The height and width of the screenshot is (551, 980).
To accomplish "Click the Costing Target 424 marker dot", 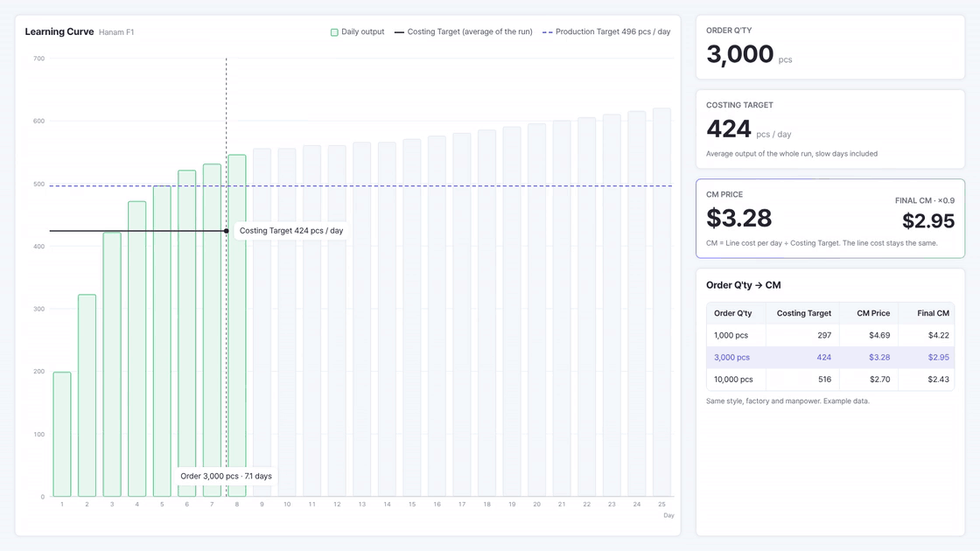I will (227, 231).
